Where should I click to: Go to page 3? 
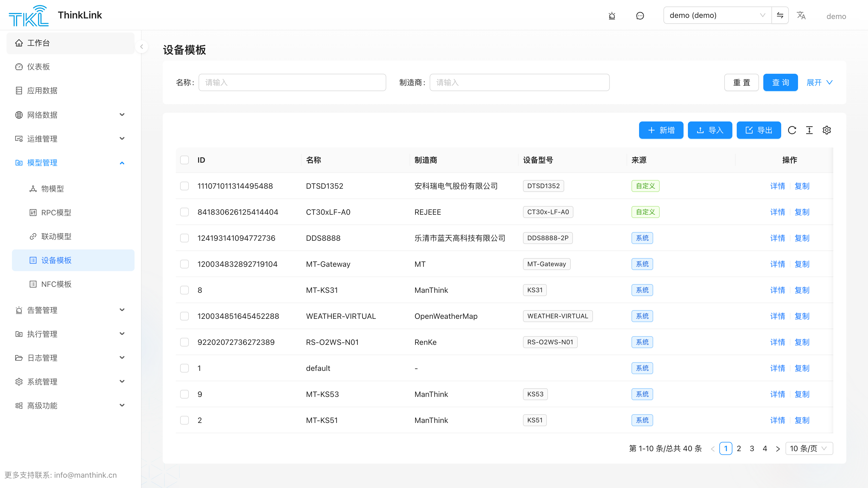[x=752, y=449]
